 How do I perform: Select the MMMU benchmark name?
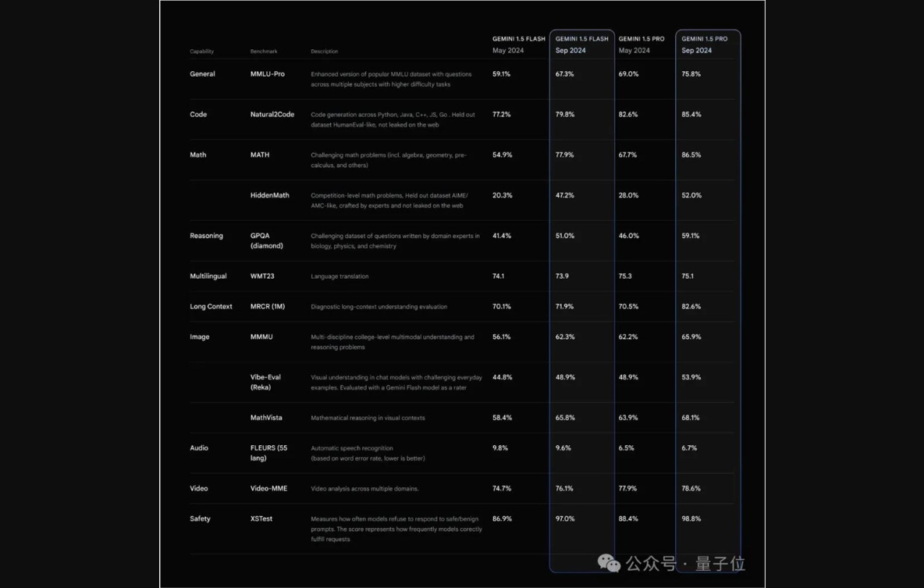tap(261, 337)
